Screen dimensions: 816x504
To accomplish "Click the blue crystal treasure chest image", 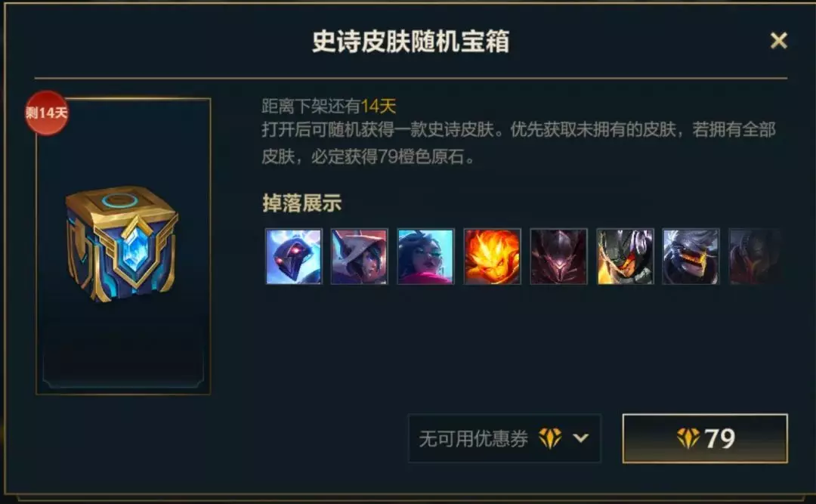I will [122, 243].
